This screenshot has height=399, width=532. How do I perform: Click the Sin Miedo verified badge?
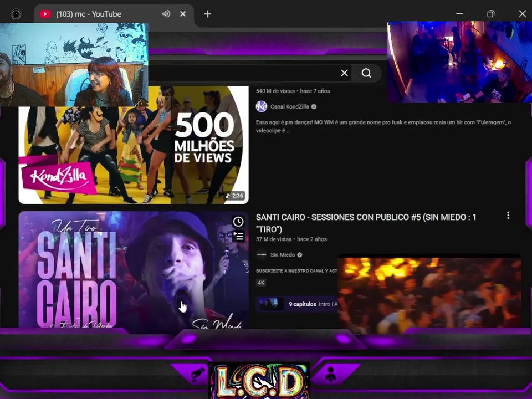point(300,255)
